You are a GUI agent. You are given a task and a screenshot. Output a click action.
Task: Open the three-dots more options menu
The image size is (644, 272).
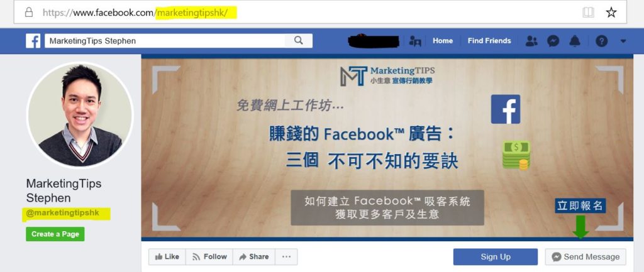286,257
